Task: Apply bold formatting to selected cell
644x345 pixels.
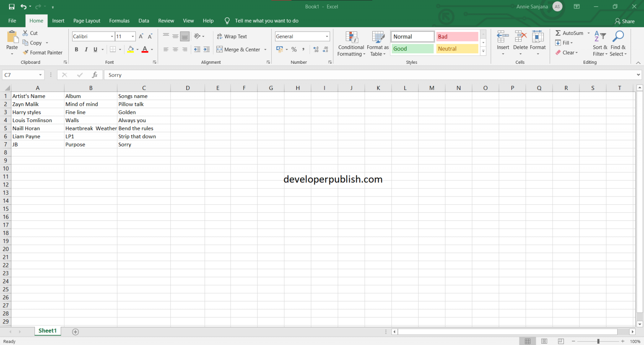Action: point(76,49)
